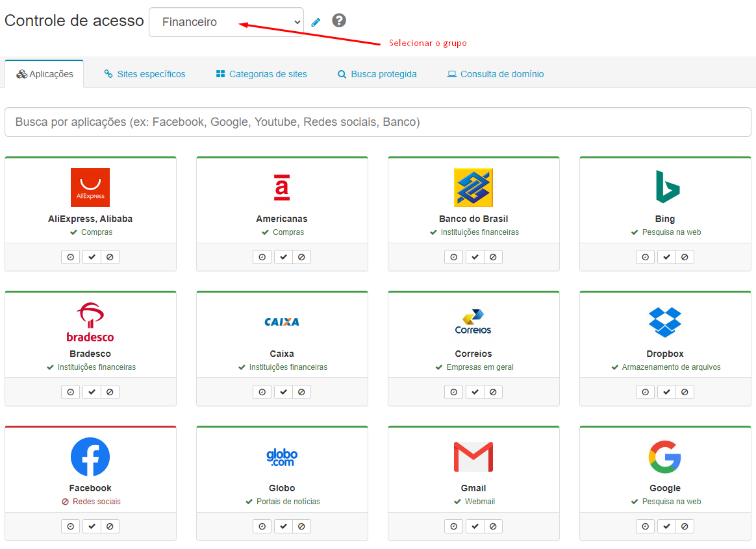Click the Dropbox logo
Screen dimensions: 756x549
point(665,322)
